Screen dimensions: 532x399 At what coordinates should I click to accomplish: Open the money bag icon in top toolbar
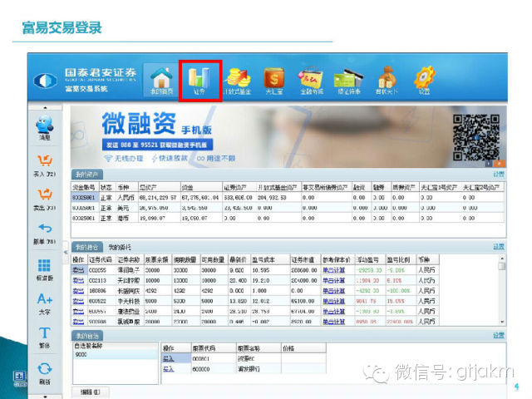(387, 81)
